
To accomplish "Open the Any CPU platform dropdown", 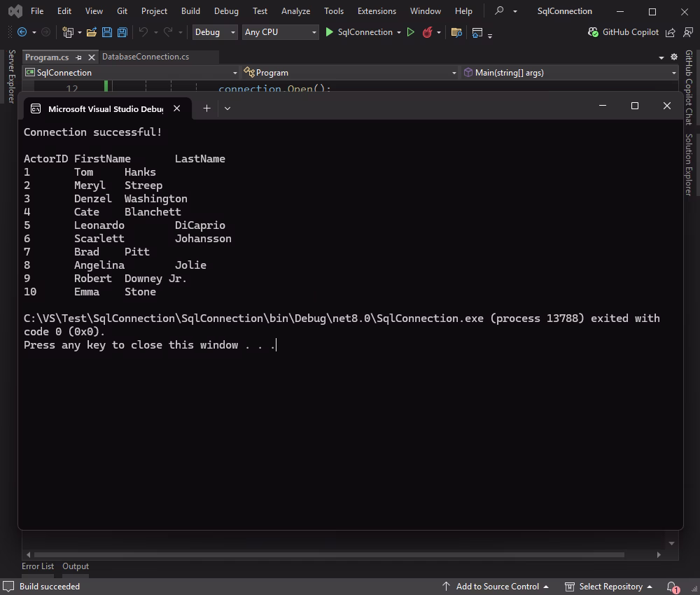I will click(279, 32).
